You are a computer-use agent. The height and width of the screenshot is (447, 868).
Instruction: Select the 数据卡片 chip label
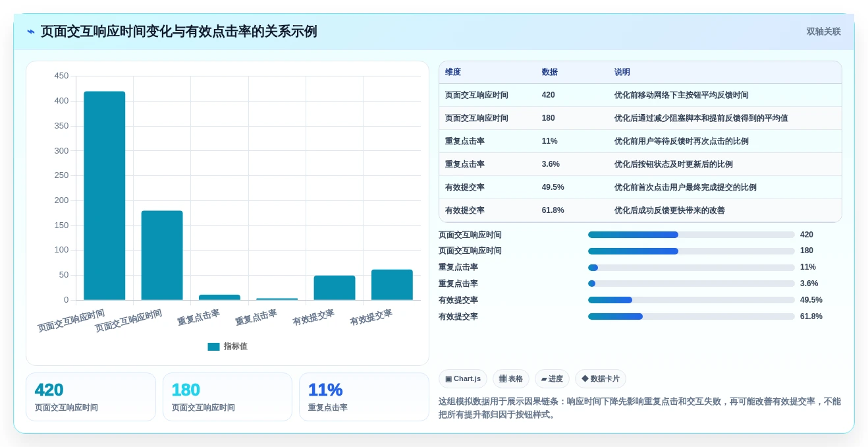coord(605,378)
